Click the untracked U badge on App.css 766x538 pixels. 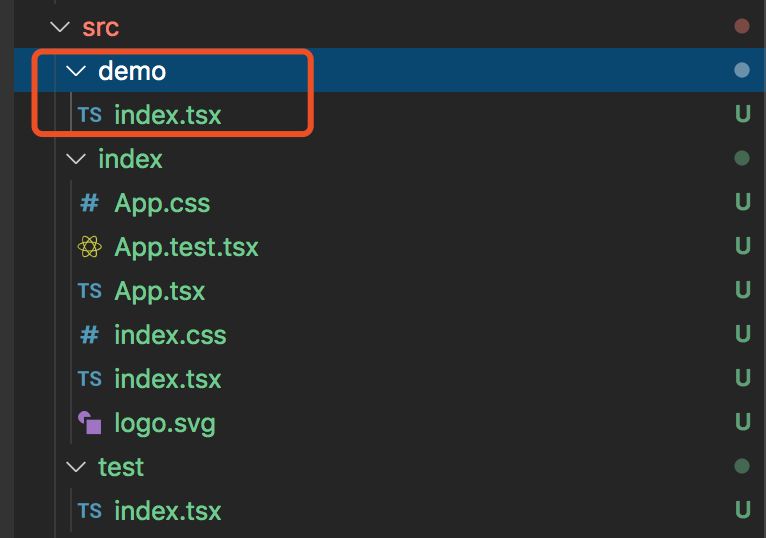click(742, 203)
